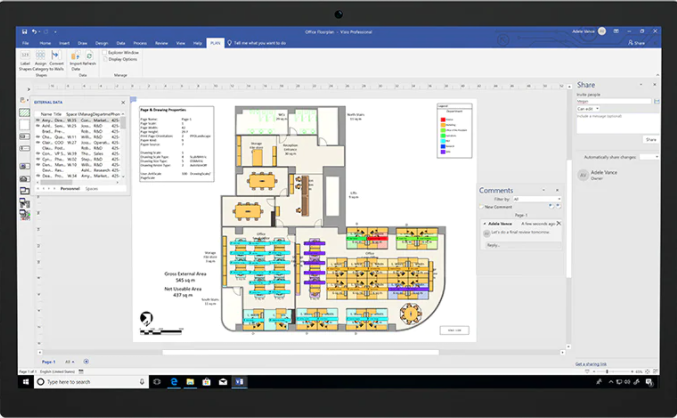Click the Share button in the Share pane
The image size is (677, 418).
coord(651,139)
